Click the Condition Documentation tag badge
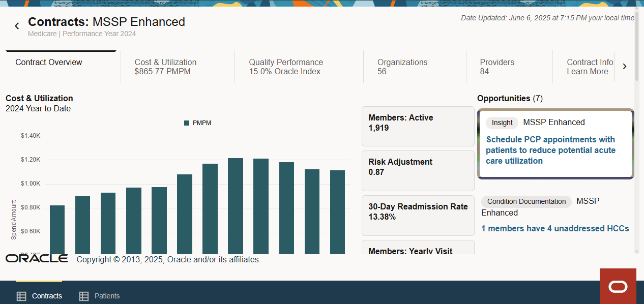The image size is (644, 304). pyautogui.click(x=526, y=201)
